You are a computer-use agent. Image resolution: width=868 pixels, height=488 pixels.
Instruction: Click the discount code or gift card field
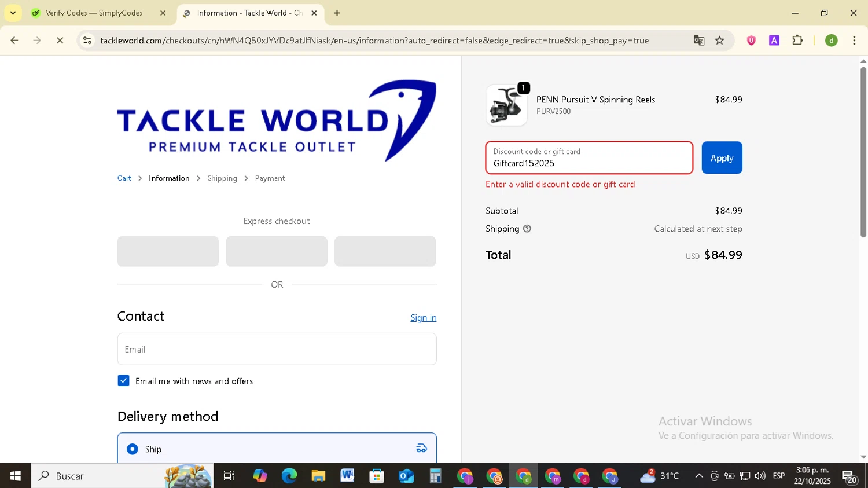[589, 157]
